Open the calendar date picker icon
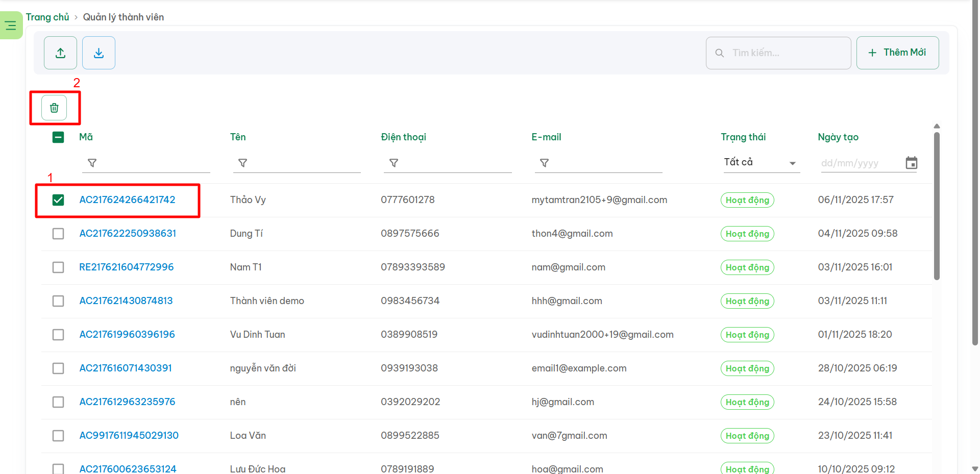Viewport: 980px width, 474px height. [x=911, y=163]
